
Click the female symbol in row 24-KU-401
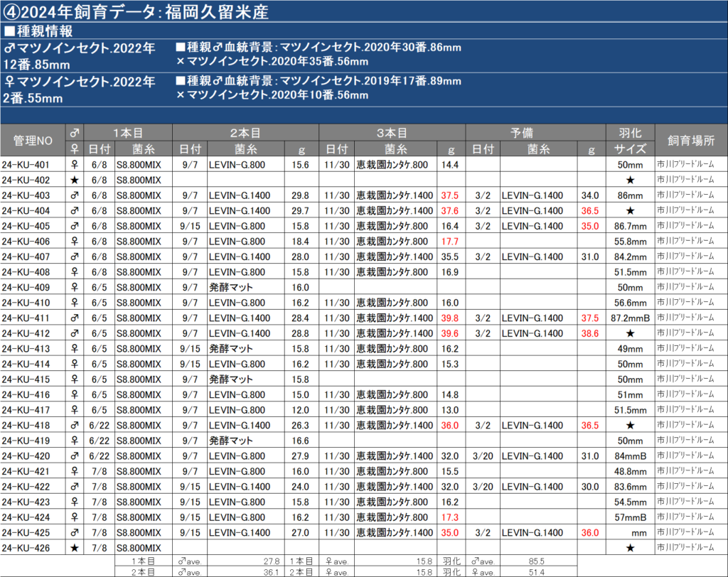click(x=75, y=164)
